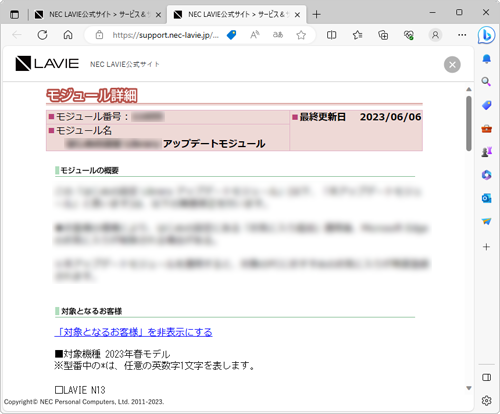The image size is (500, 414).
Task: View site information lock icon
Action: click(x=99, y=35)
